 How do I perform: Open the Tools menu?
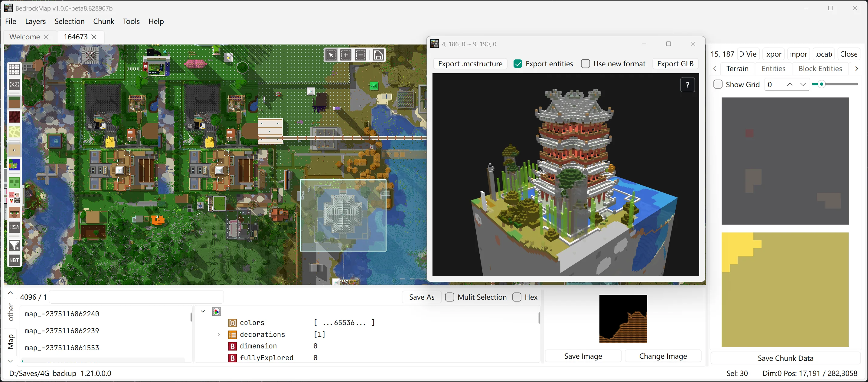(131, 21)
